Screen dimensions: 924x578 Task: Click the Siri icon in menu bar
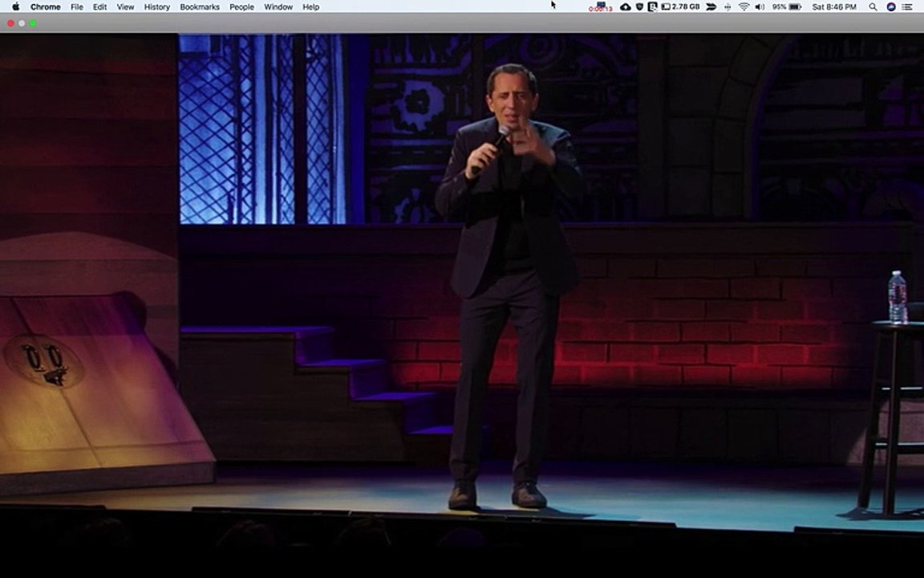(x=891, y=7)
